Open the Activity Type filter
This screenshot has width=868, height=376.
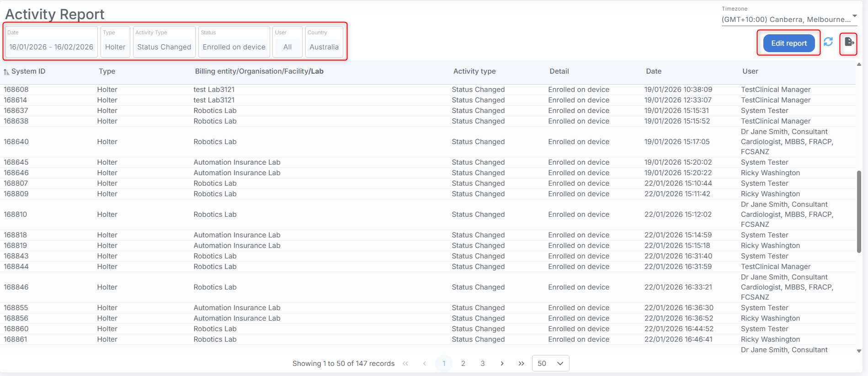(x=164, y=47)
